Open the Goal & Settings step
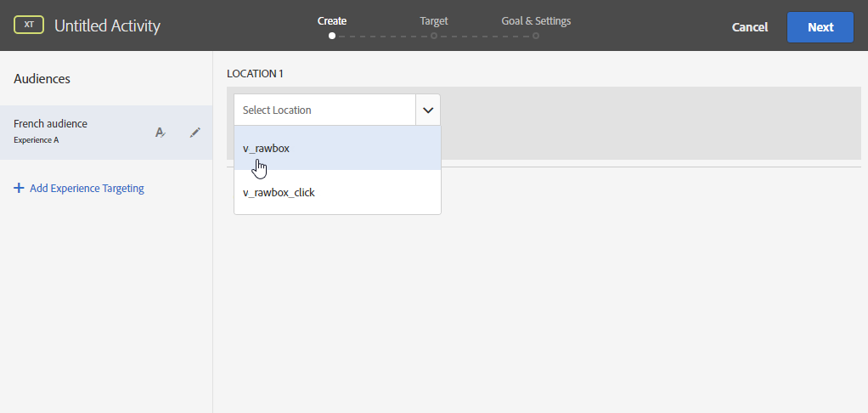 click(536, 20)
